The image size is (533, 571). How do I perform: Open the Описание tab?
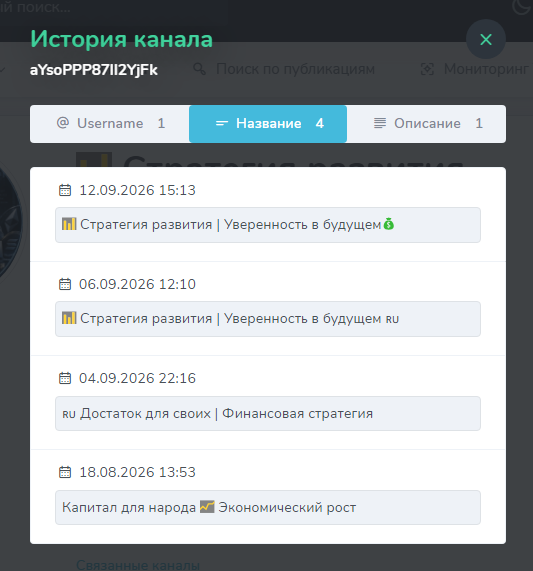[426, 124]
